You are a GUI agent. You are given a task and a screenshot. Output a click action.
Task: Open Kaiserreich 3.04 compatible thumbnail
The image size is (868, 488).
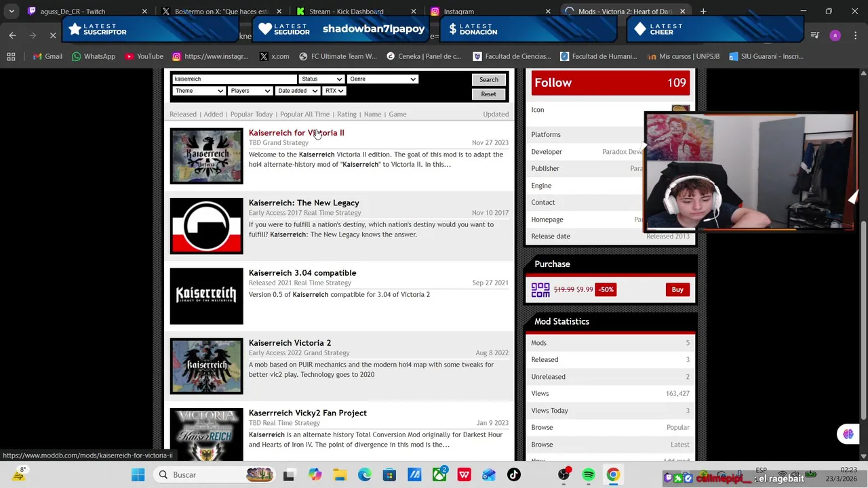[x=206, y=296]
